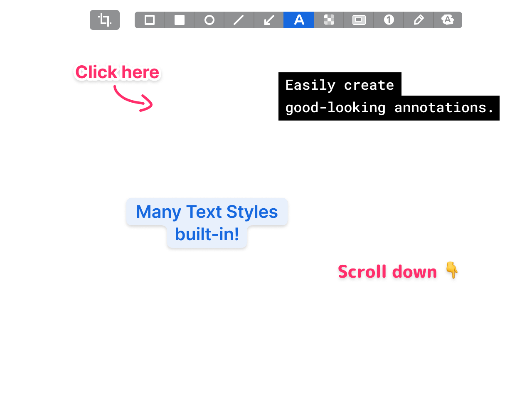This screenshot has width=532, height=419.
Task: Select the filled rectangle tool
Action: coord(180,20)
